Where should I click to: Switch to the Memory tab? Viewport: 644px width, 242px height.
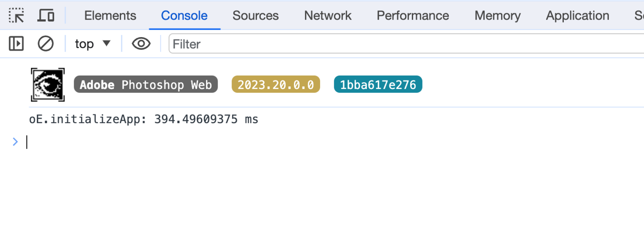click(497, 15)
